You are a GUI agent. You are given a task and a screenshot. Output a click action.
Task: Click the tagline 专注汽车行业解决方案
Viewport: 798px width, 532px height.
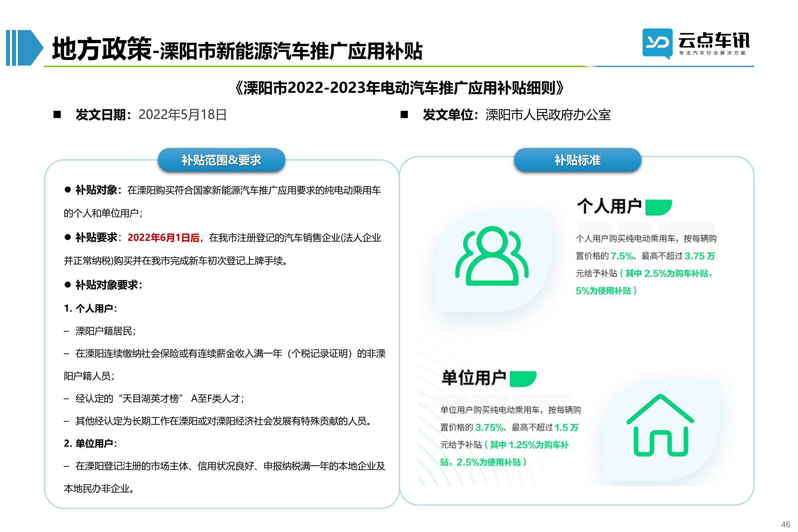pos(712,53)
